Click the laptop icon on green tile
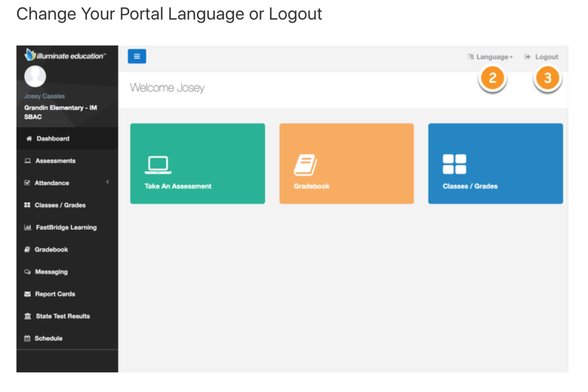588x392 pixels. (x=158, y=165)
